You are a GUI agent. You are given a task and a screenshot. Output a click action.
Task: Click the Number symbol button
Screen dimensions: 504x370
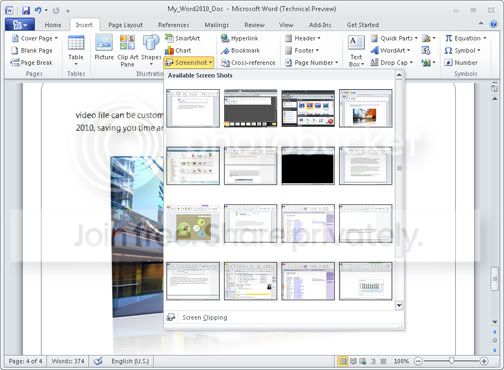pyautogui.click(x=461, y=63)
